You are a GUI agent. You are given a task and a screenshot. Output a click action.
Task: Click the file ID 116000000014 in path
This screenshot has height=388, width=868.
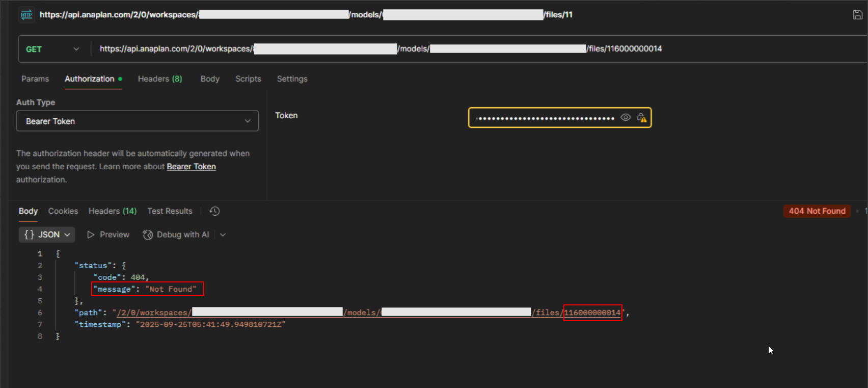[592, 313]
